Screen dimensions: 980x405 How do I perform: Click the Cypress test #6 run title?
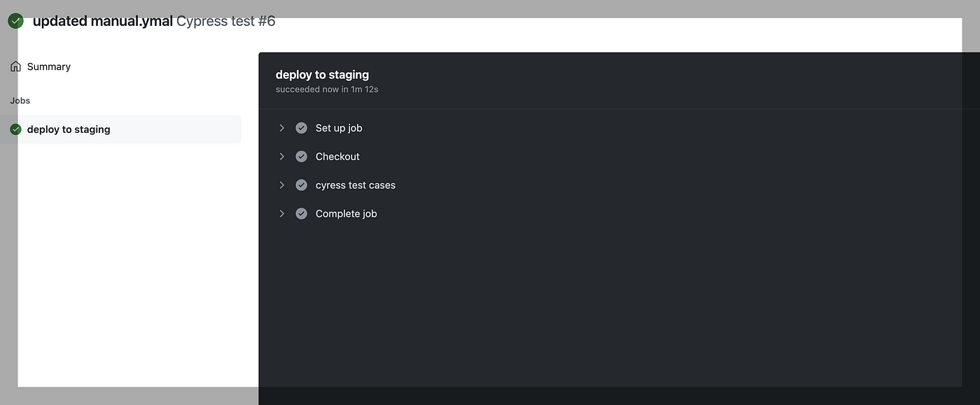(x=227, y=20)
